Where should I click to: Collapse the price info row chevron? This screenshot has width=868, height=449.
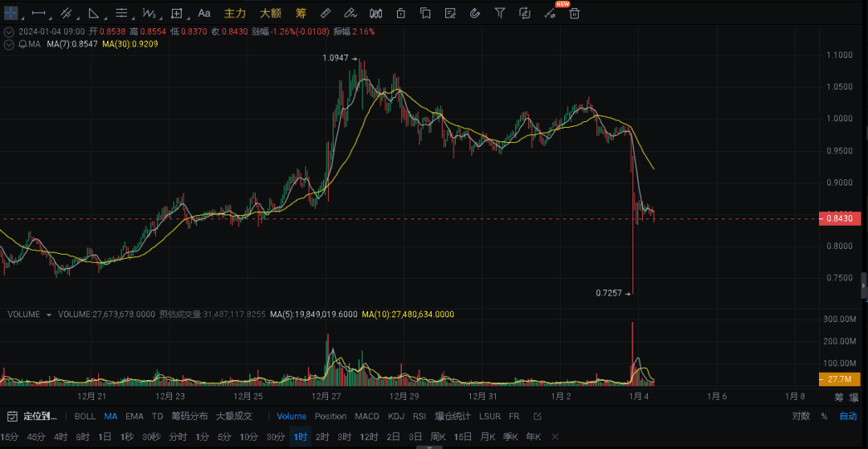(x=8, y=33)
